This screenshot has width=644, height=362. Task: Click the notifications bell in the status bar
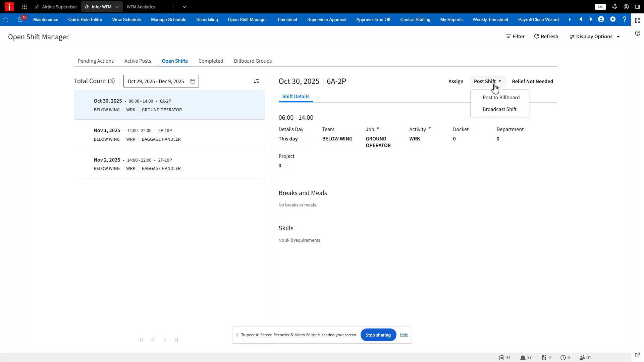coord(523,357)
